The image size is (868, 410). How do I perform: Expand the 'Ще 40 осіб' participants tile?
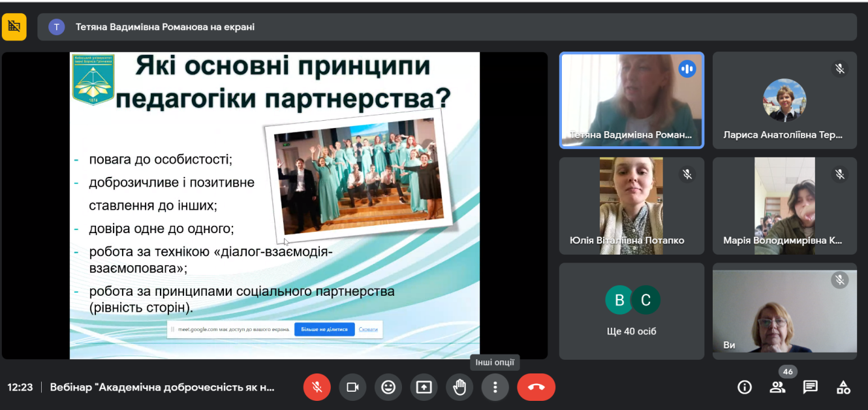tap(631, 311)
